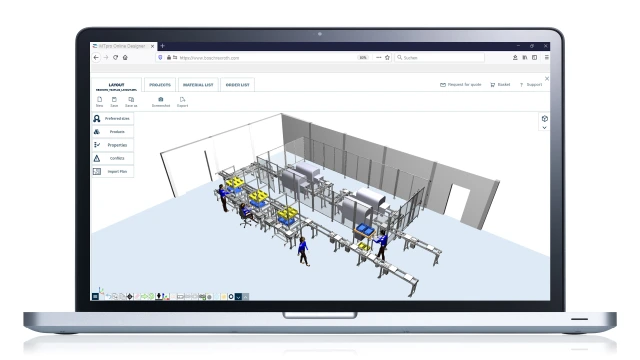The width and height of the screenshot is (640, 360).
Task: Switch to the PROJECTS tab
Action: (160, 85)
